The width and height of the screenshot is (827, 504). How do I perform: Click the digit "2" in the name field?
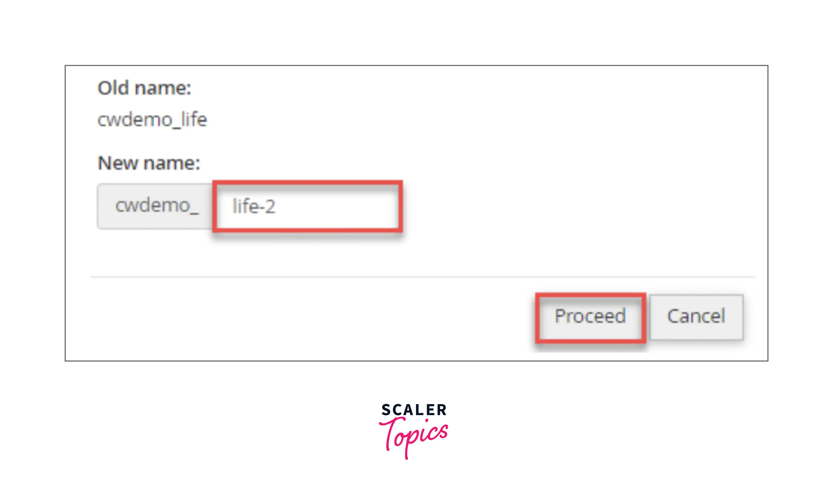click(270, 207)
